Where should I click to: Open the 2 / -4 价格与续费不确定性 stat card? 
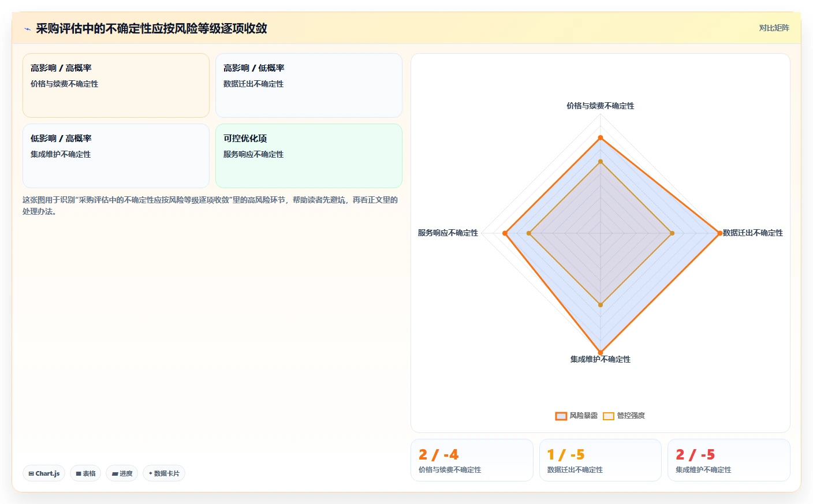[472, 460]
